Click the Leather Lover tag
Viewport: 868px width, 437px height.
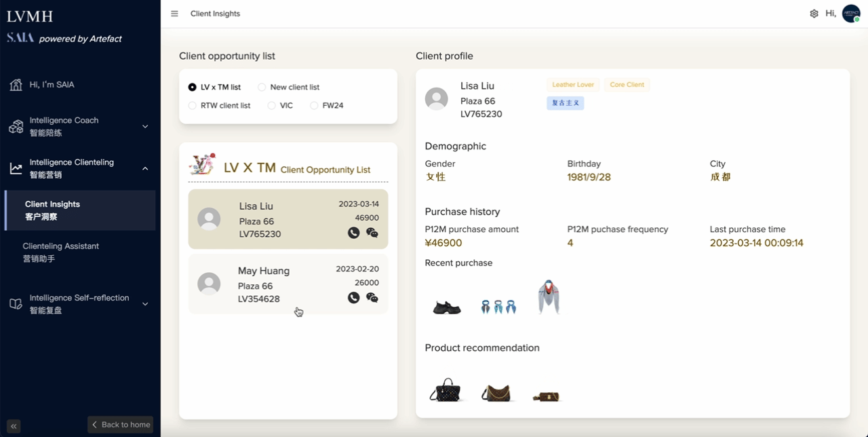pyautogui.click(x=573, y=85)
